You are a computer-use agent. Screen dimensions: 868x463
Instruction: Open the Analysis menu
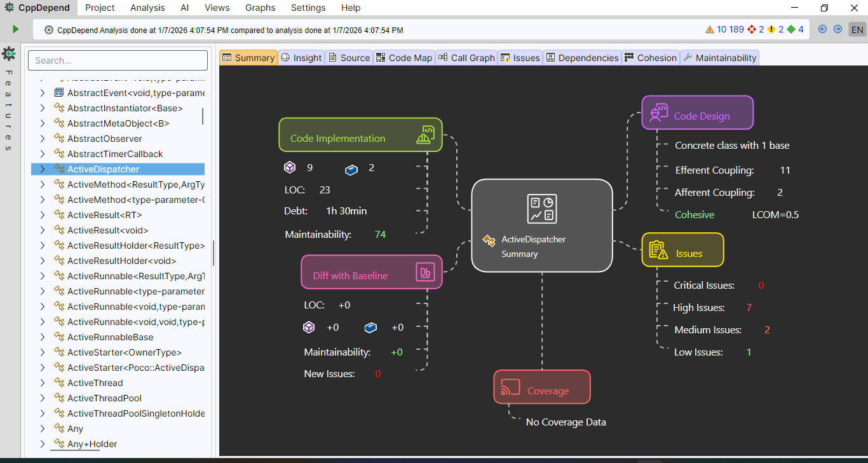pos(147,8)
